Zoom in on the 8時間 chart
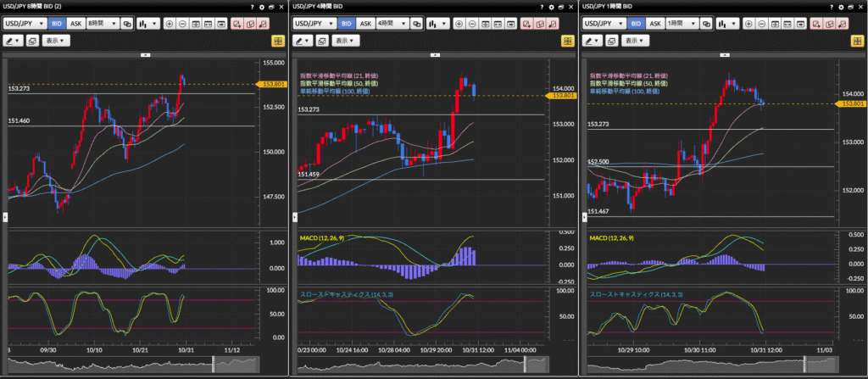The height and width of the screenshot is (379, 868). 170,24
